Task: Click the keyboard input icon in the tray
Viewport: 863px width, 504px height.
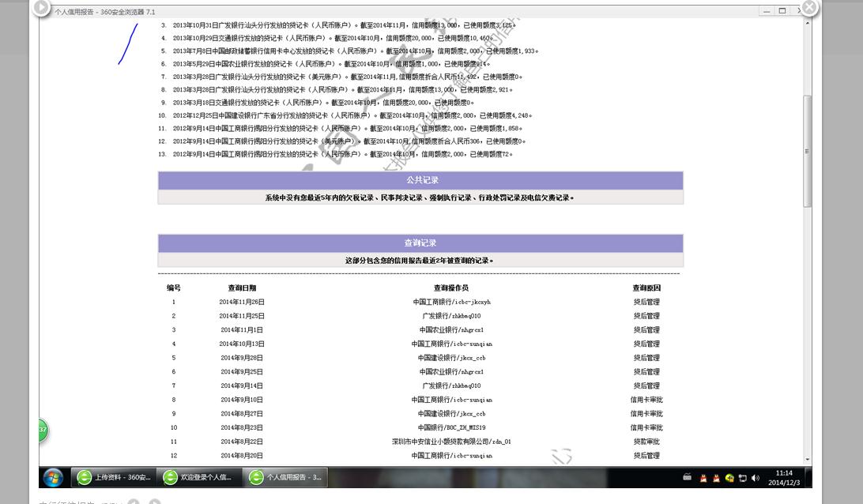Action: click(687, 478)
